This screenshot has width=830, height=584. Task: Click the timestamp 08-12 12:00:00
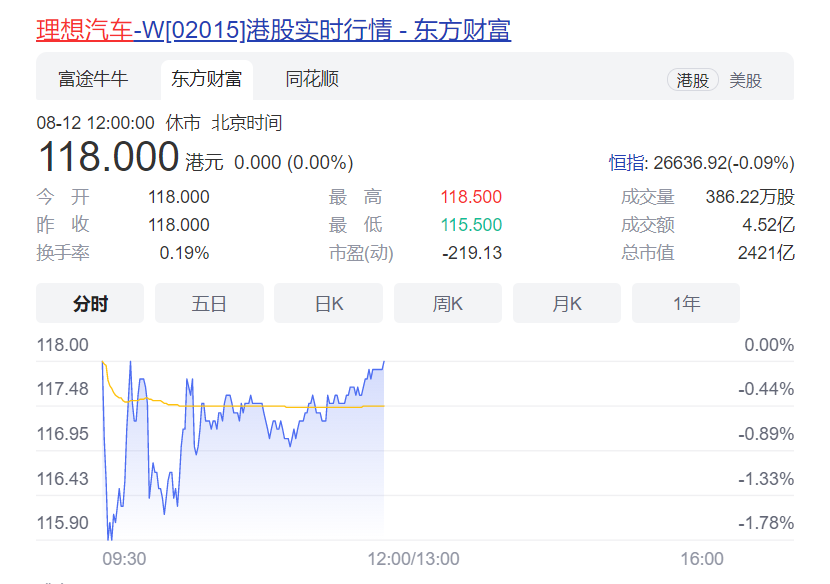click(x=95, y=123)
